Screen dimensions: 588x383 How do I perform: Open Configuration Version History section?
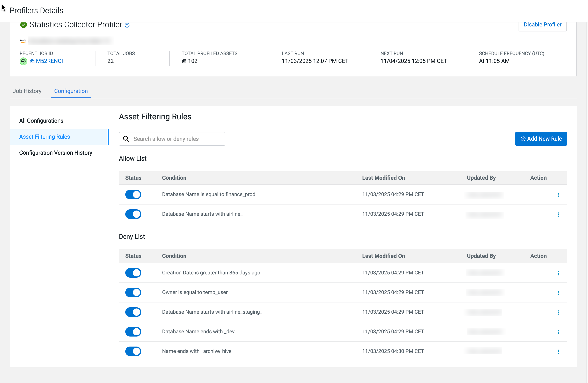tap(56, 153)
